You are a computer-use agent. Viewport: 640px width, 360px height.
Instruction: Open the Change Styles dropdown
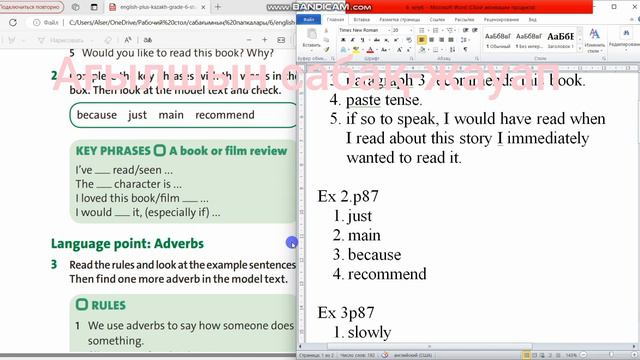click(x=595, y=40)
